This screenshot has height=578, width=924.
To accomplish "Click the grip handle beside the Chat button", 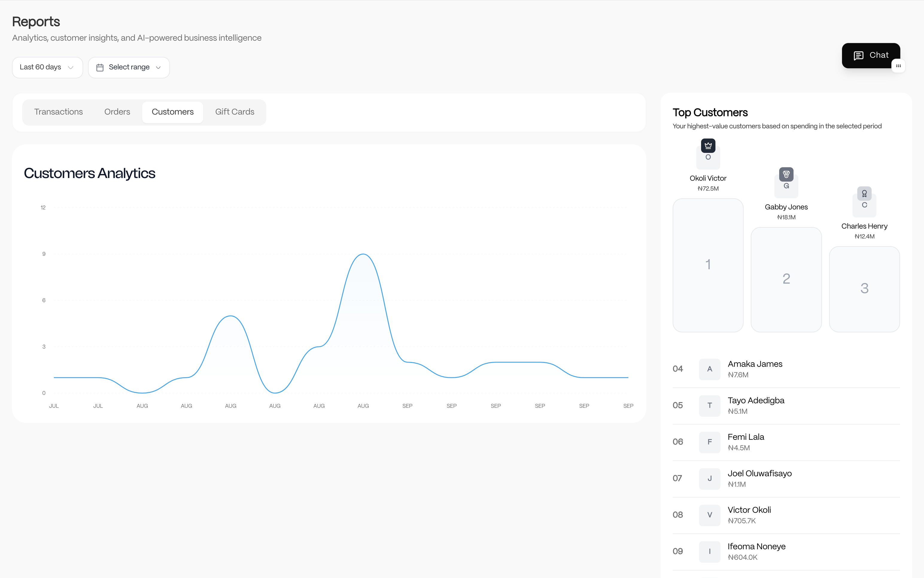I will pos(898,66).
